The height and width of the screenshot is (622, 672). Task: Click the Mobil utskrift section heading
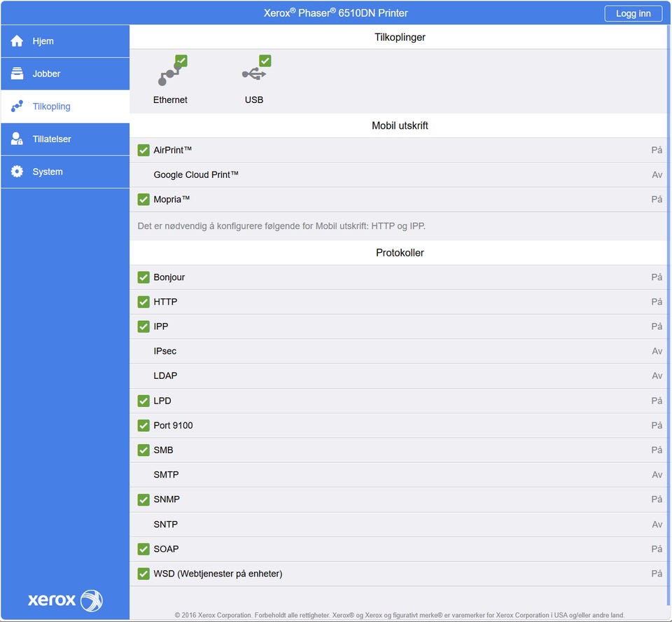click(400, 125)
